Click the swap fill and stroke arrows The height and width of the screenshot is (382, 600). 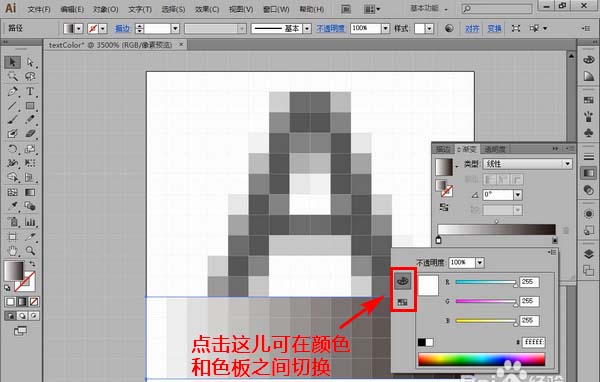click(x=32, y=264)
